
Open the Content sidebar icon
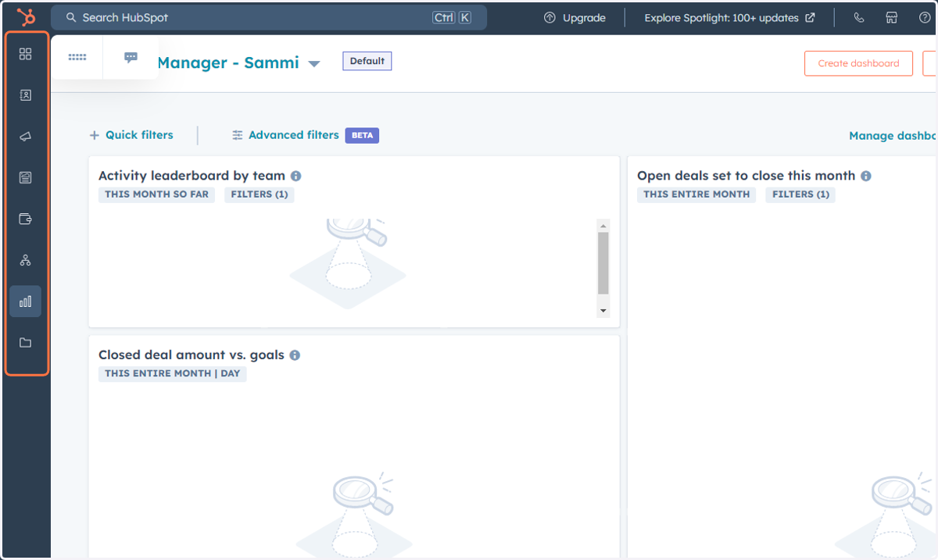pyautogui.click(x=25, y=178)
